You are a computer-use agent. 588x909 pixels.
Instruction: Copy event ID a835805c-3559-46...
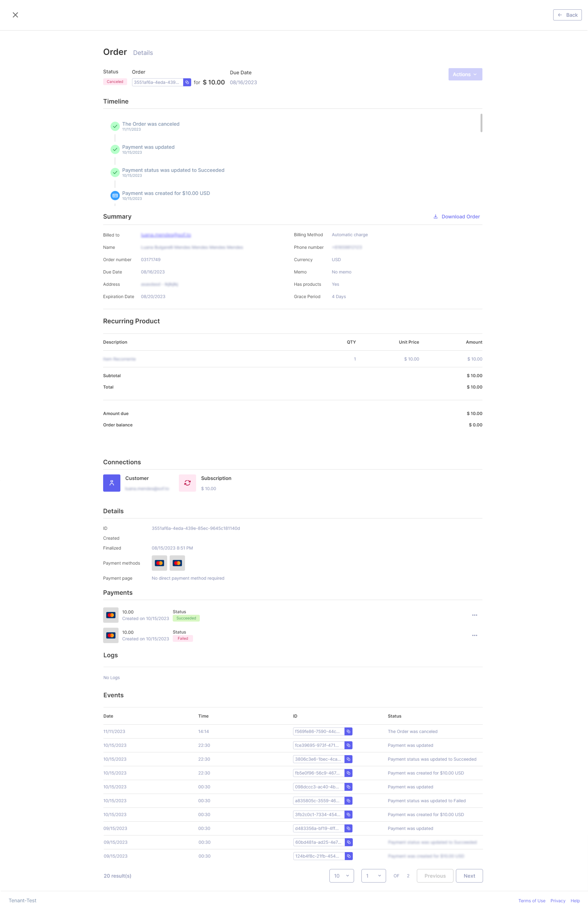pos(348,801)
